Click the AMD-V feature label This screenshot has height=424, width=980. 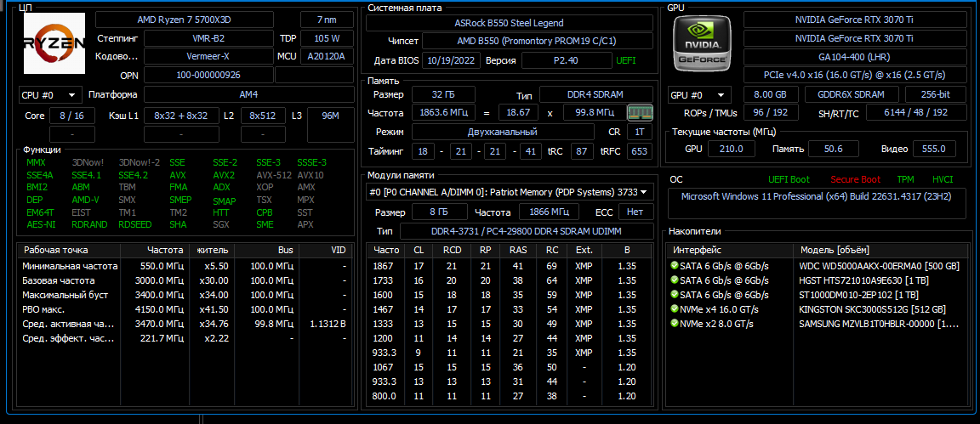pos(86,200)
